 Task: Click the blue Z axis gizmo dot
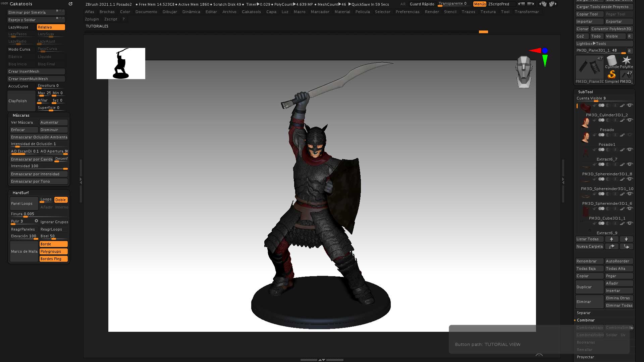(x=545, y=51)
